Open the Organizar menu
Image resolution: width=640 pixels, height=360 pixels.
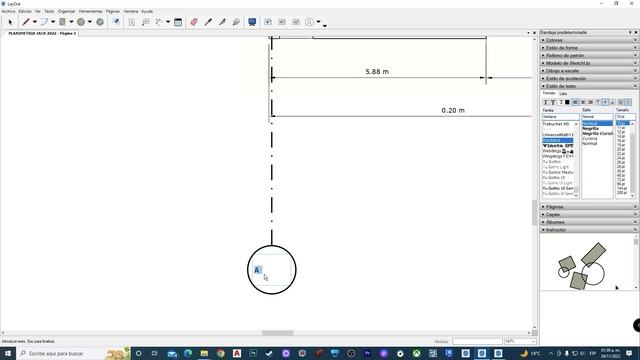pos(66,11)
